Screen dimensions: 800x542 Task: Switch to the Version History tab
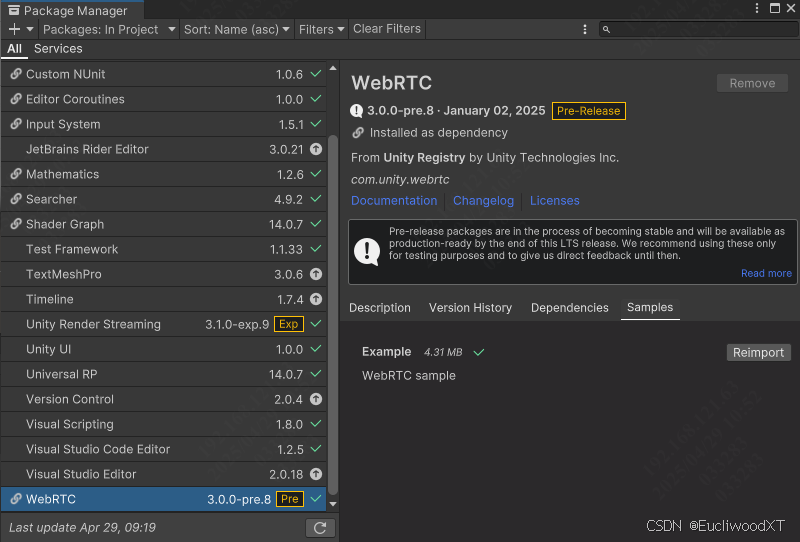pos(470,308)
